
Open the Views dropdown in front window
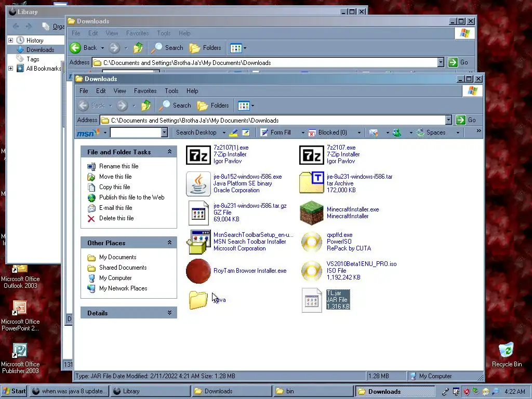253,105
